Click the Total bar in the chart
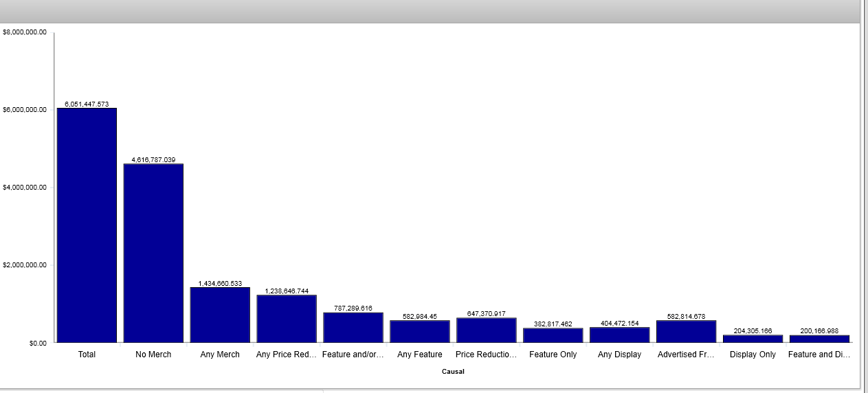This screenshot has width=868, height=393. 87,225
